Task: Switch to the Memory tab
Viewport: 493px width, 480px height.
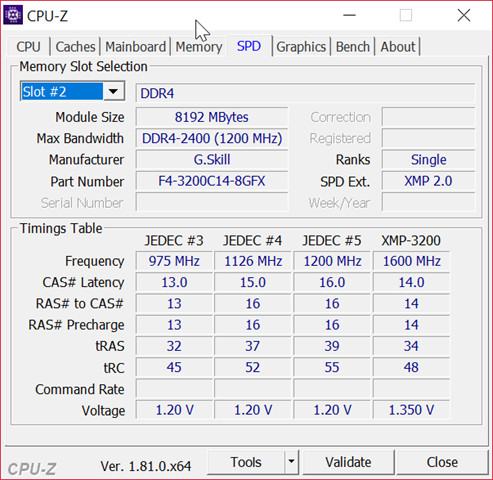Action: click(x=199, y=47)
